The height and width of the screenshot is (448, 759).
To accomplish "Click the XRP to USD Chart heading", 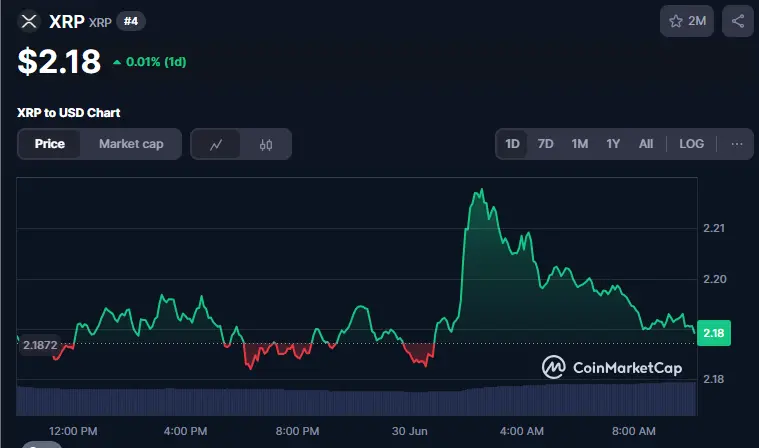I will click(x=69, y=113).
